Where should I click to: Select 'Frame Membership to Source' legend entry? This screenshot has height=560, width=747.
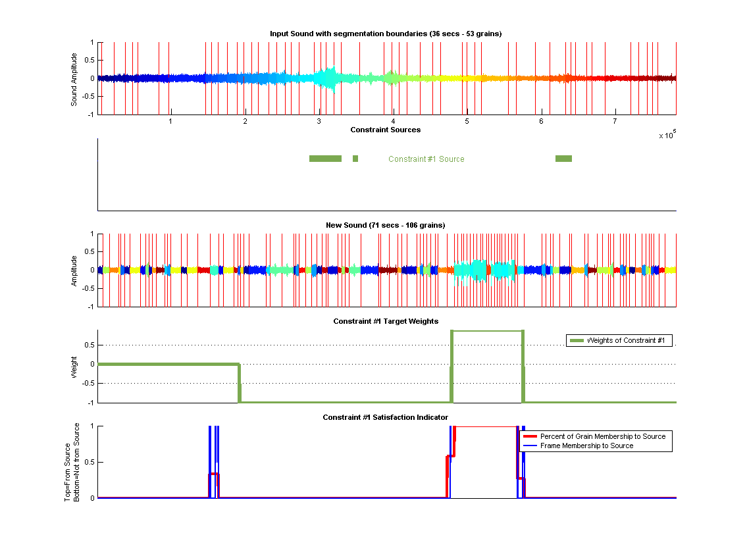[586, 445]
